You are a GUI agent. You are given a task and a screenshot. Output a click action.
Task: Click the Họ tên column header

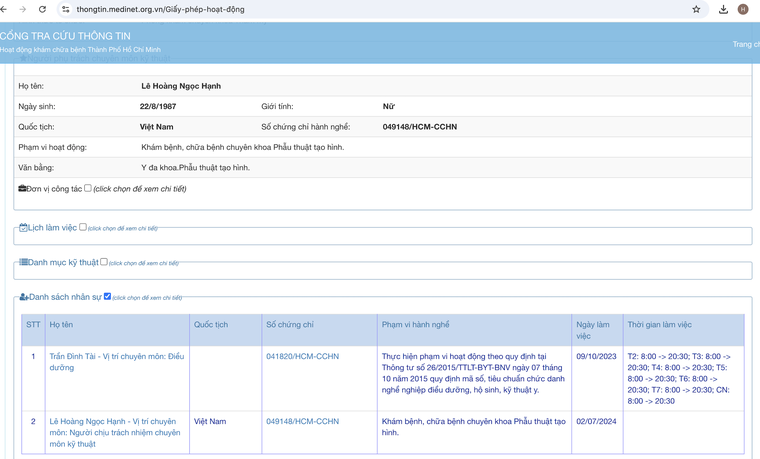click(x=61, y=325)
